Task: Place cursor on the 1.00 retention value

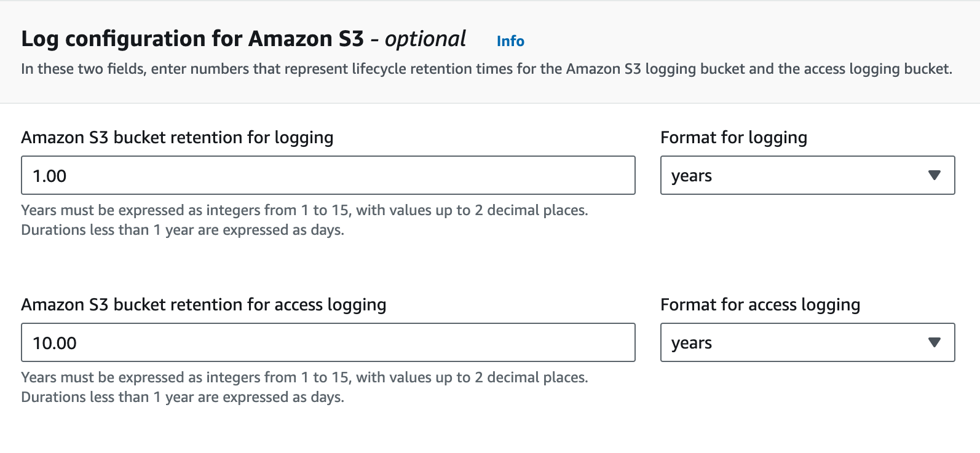Action: 50,176
